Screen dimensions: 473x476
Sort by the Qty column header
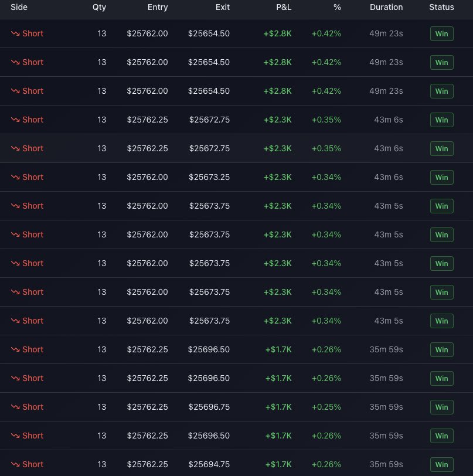pyautogui.click(x=99, y=7)
